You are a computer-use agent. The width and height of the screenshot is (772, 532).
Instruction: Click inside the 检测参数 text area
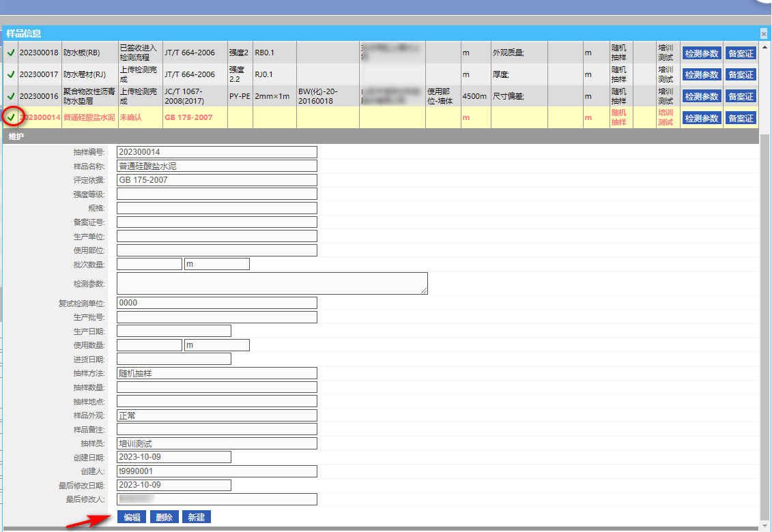click(x=272, y=283)
